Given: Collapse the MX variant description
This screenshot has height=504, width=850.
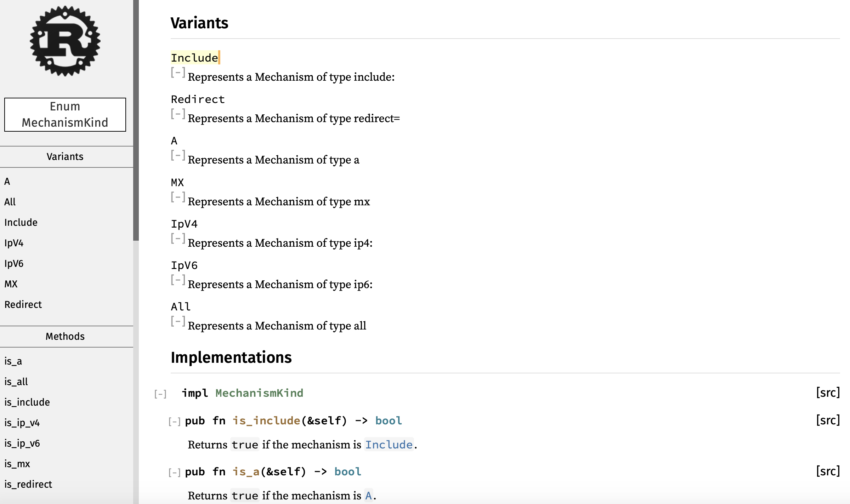Looking at the screenshot, I should 177,197.
